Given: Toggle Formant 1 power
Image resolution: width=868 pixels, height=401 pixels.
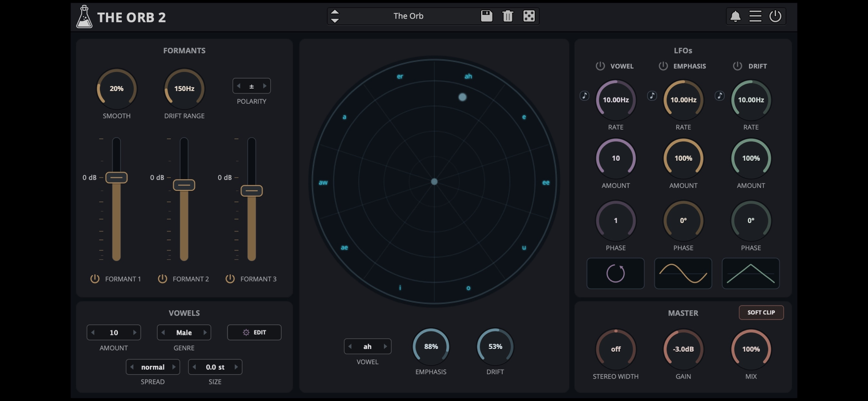Looking at the screenshot, I should tap(95, 279).
